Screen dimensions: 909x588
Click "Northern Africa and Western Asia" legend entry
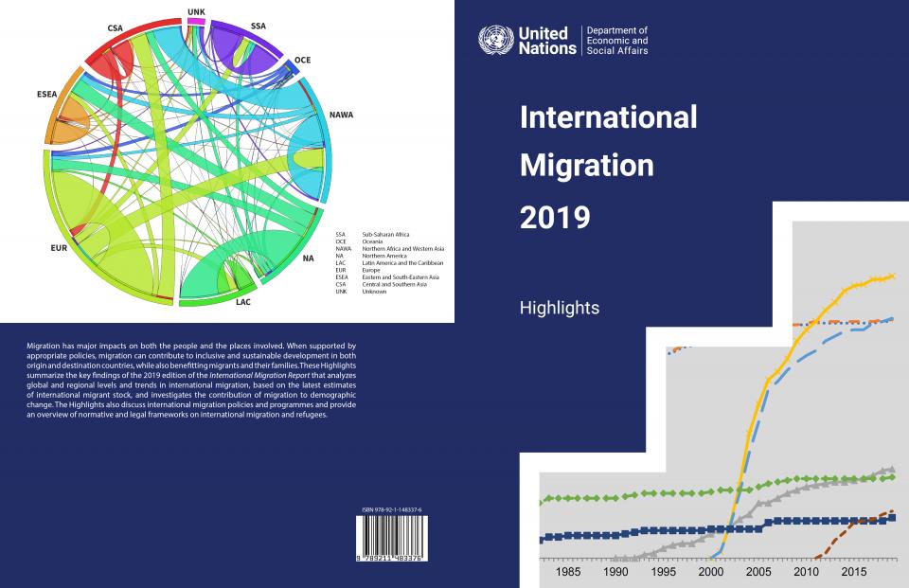tap(403, 248)
